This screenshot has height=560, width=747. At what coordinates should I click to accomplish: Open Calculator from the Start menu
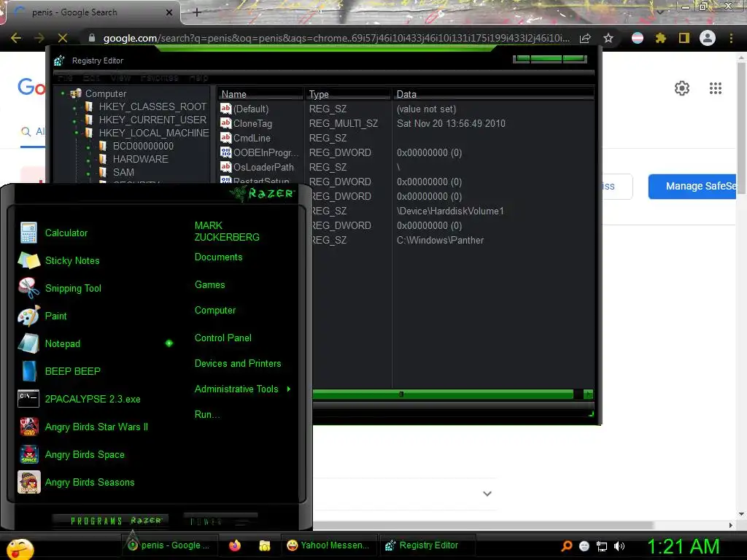coord(66,233)
